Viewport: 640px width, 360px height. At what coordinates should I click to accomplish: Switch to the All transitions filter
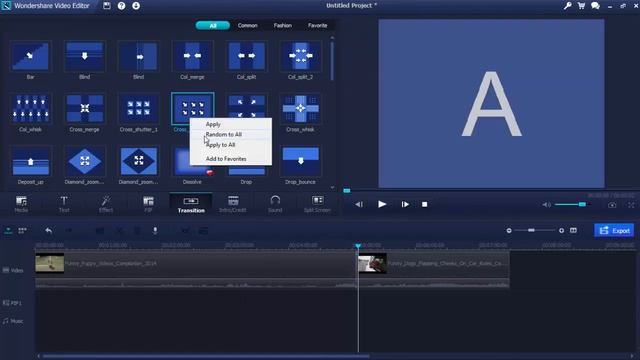click(x=213, y=25)
